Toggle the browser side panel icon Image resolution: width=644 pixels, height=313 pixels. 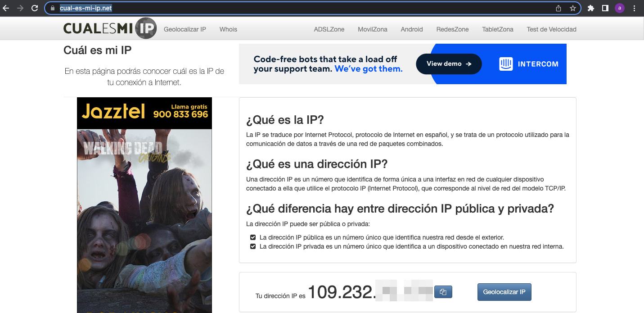point(605,8)
